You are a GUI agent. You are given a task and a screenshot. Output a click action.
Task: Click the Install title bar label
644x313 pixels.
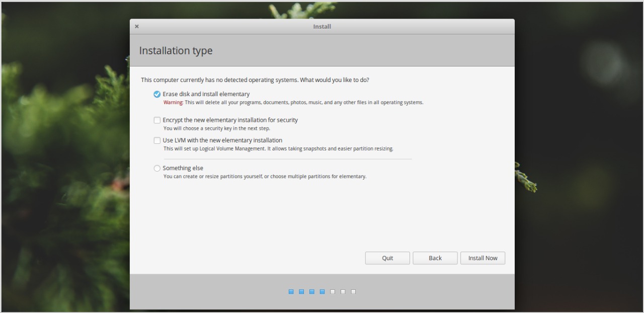(x=321, y=26)
